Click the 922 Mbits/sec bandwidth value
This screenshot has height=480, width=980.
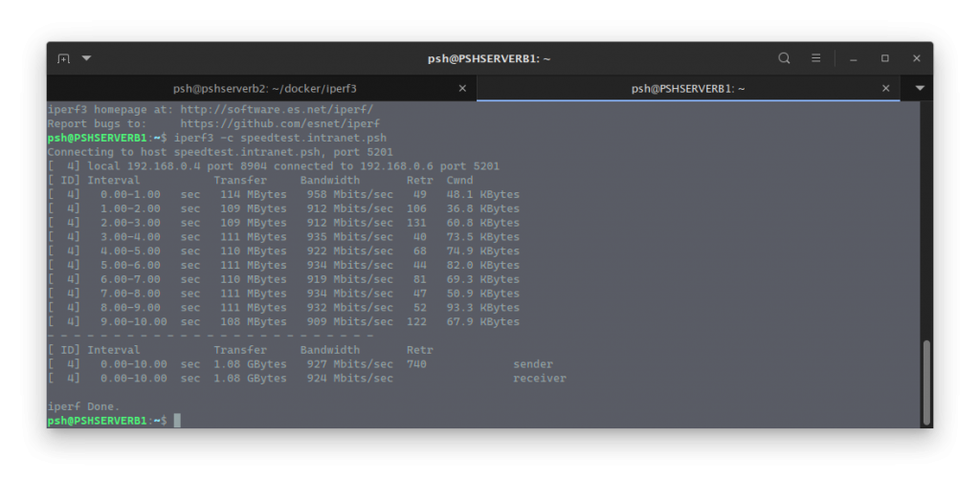[x=349, y=251]
